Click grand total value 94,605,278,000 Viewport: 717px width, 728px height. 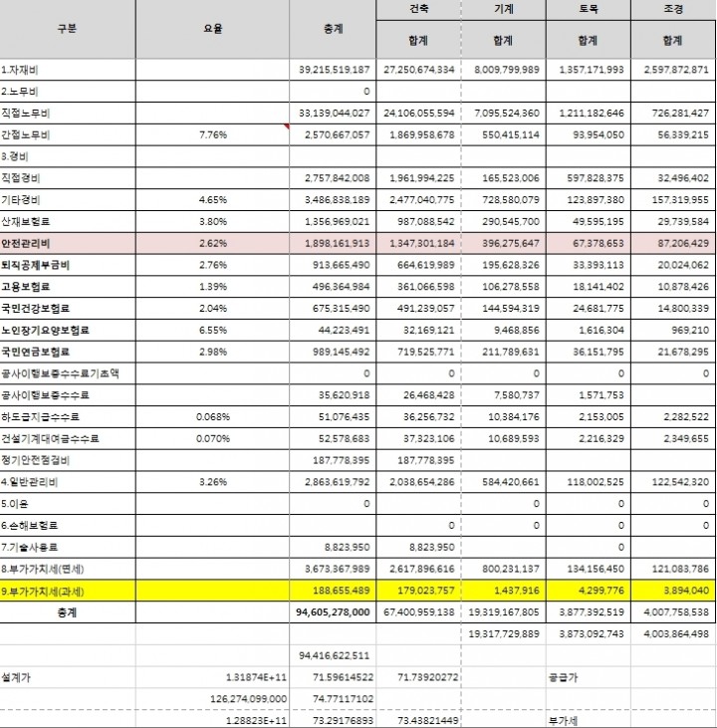click(x=334, y=612)
